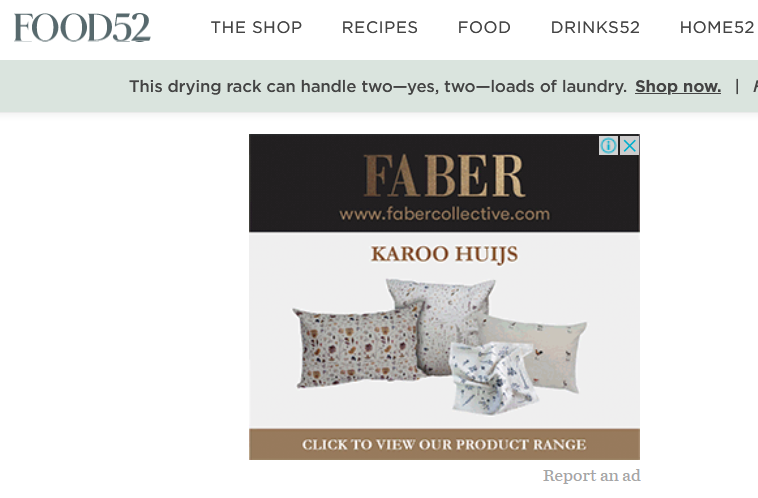The width and height of the screenshot is (758, 498).
Task: Visit the www.fabercollective.com address in ad
Action: [444, 214]
